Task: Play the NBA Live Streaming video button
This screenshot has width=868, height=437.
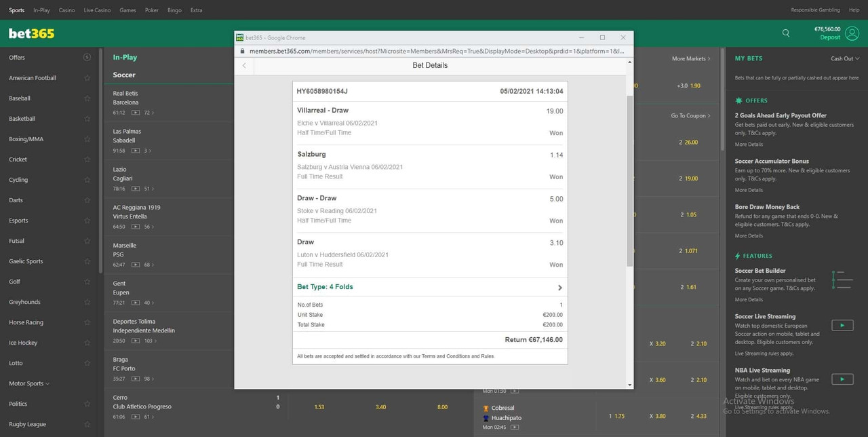Action: tap(842, 379)
